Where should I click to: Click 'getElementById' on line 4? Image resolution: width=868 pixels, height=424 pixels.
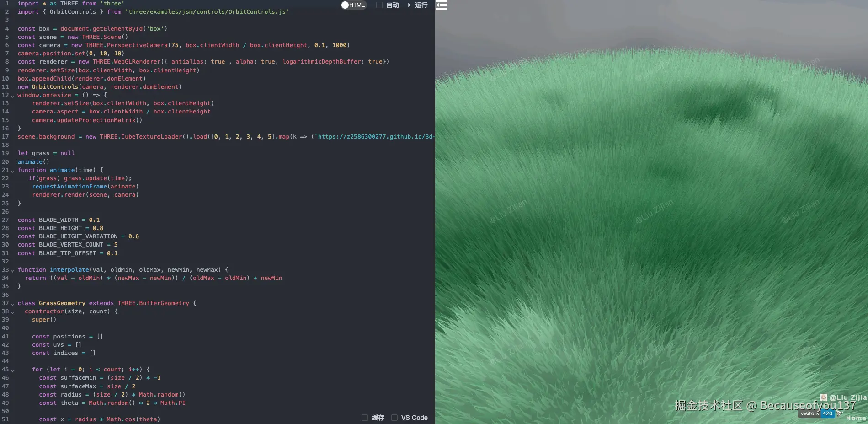pos(117,29)
